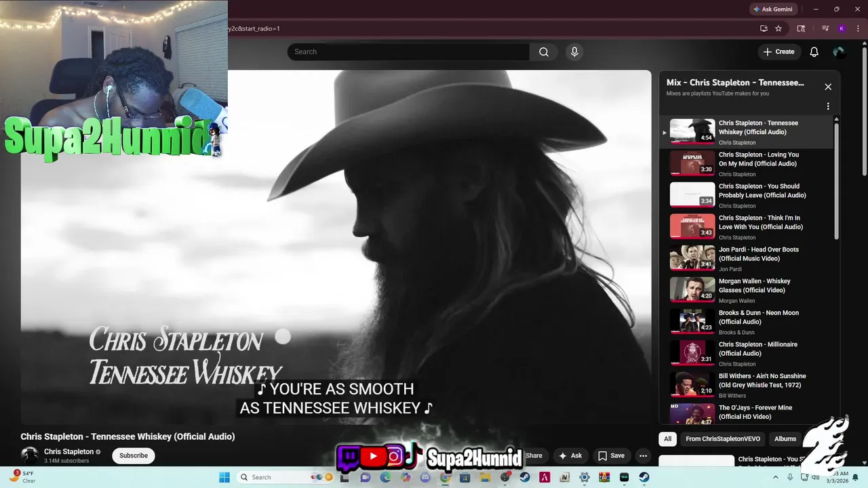Open WinRAR from the taskbar
This screenshot has width=868, height=488.
click(604, 477)
